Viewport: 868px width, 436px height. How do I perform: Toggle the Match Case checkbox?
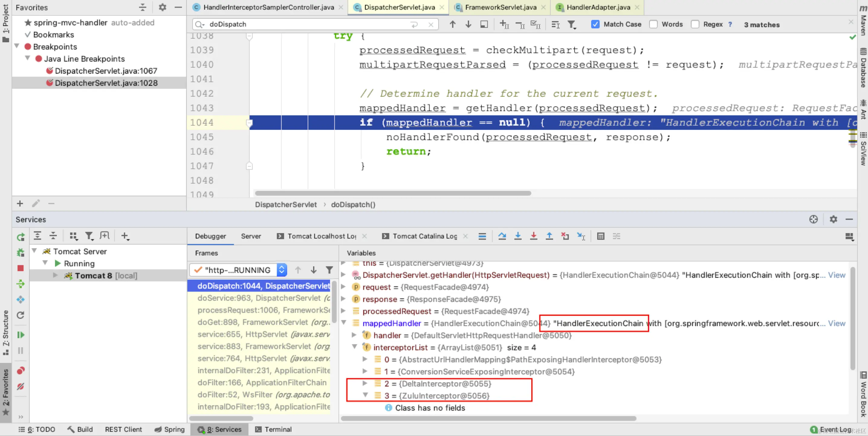pyautogui.click(x=595, y=24)
